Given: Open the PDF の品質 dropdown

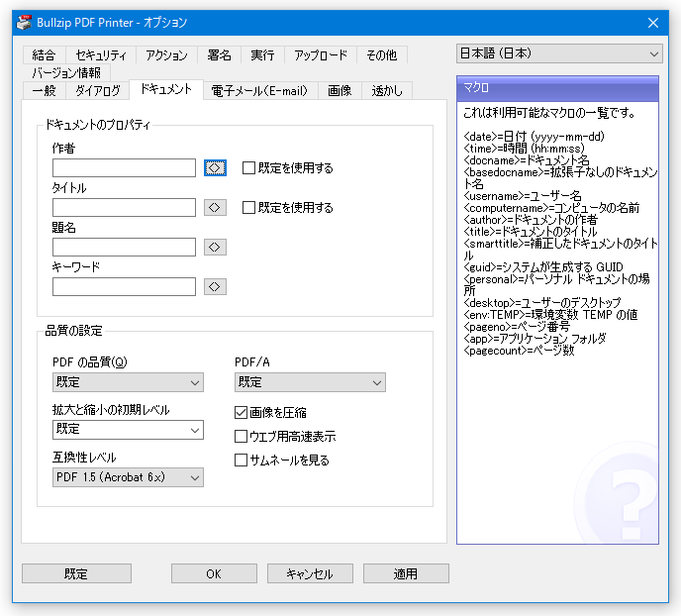Looking at the screenshot, I should point(128,382).
